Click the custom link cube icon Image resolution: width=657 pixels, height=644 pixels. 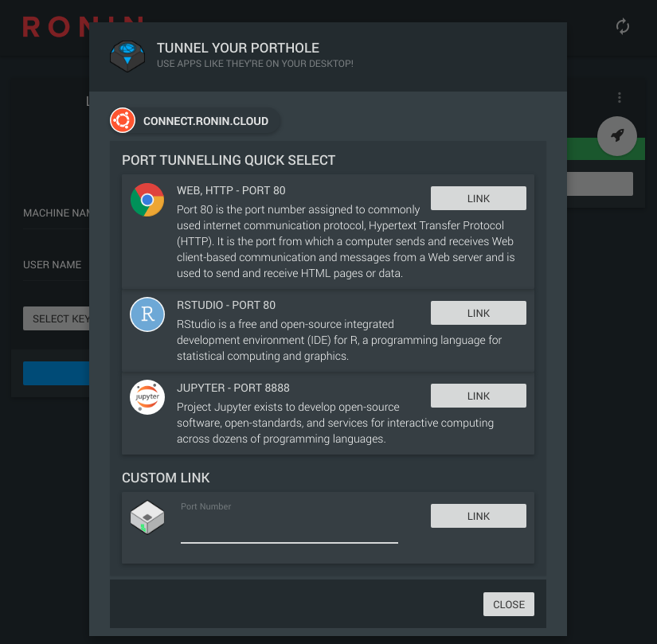click(147, 517)
